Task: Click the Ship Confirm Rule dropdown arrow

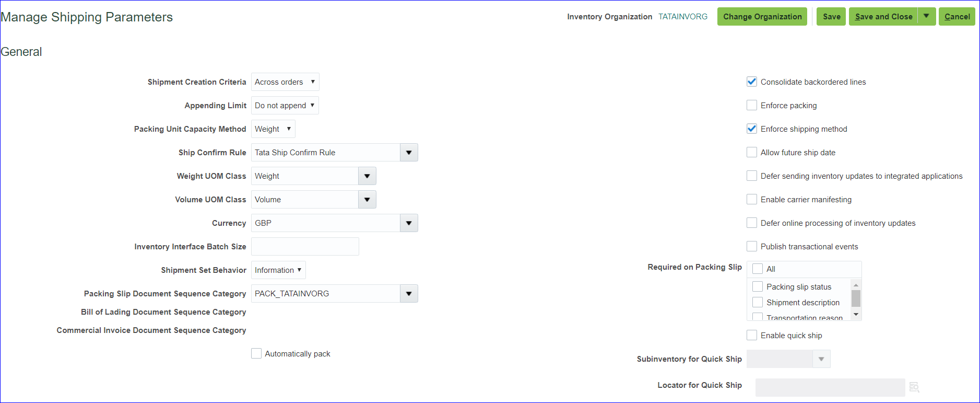Action: pyautogui.click(x=408, y=153)
